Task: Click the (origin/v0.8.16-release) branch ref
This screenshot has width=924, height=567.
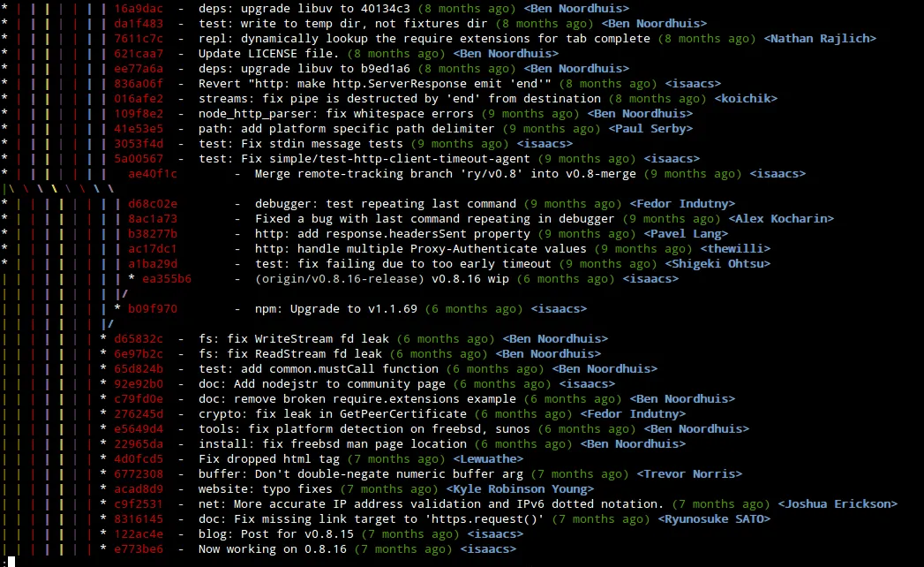Action: coord(340,279)
